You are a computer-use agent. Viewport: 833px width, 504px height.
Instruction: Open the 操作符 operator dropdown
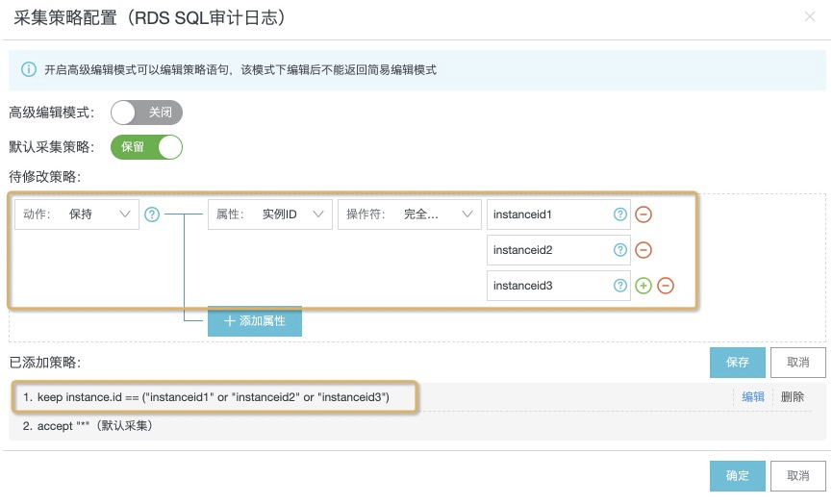click(410, 214)
